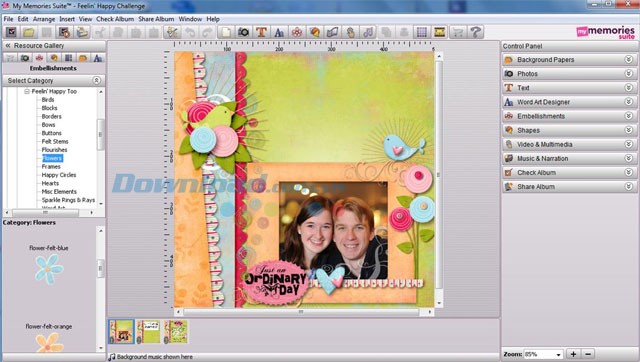Screen dimensions: 640x362
Task: Expand the Text panel section
Action: pyautogui.click(x=629, y=88)
